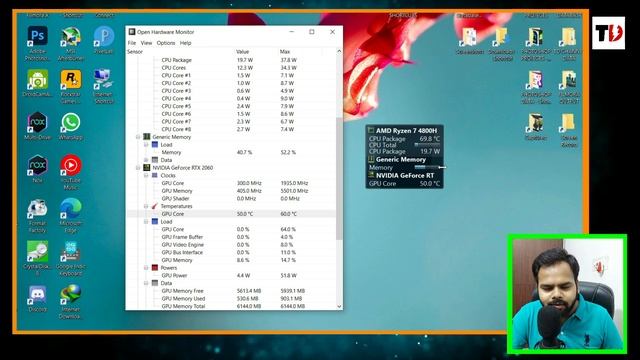
Task: Launch Microsoft Edge from the desktop
Action: click(x=71, y=209)
